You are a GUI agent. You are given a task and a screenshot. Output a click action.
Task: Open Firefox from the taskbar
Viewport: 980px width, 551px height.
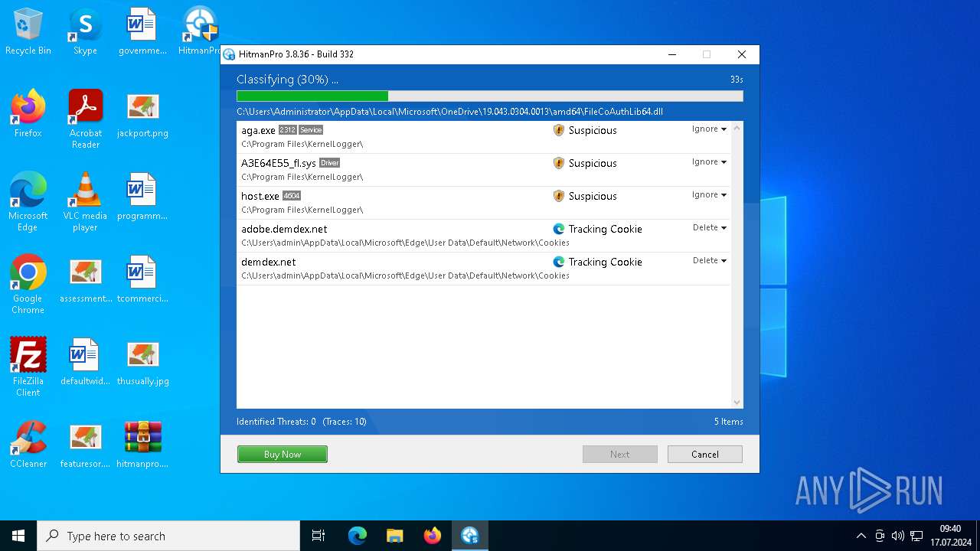click(x=433, y=536)
